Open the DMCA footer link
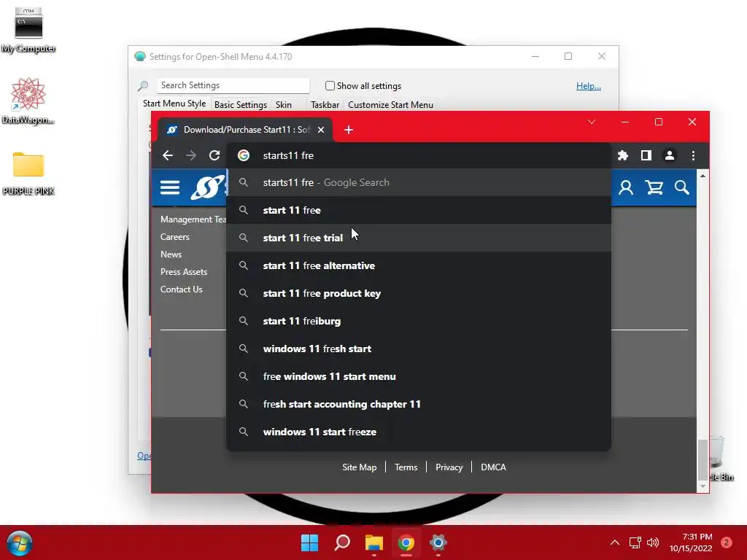The height and width of the screenshot is (560, 747). click(493, 467)
